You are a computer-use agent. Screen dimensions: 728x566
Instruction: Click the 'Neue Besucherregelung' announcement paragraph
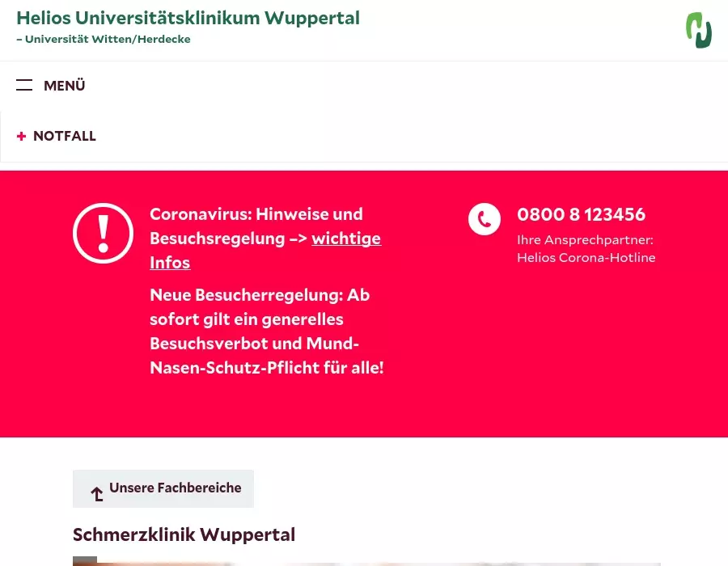(x=267, y=332)
